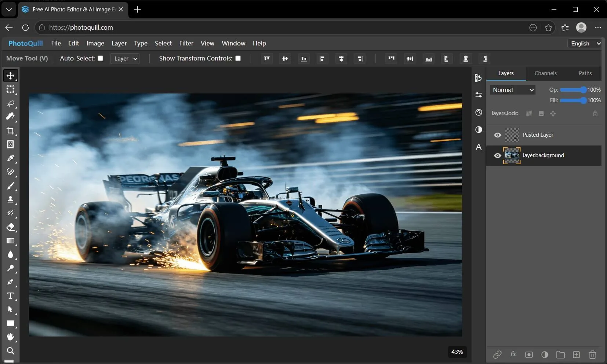This screenshot has height=364, width=607.
Task: Select the Hand tool
Action: 10,337
